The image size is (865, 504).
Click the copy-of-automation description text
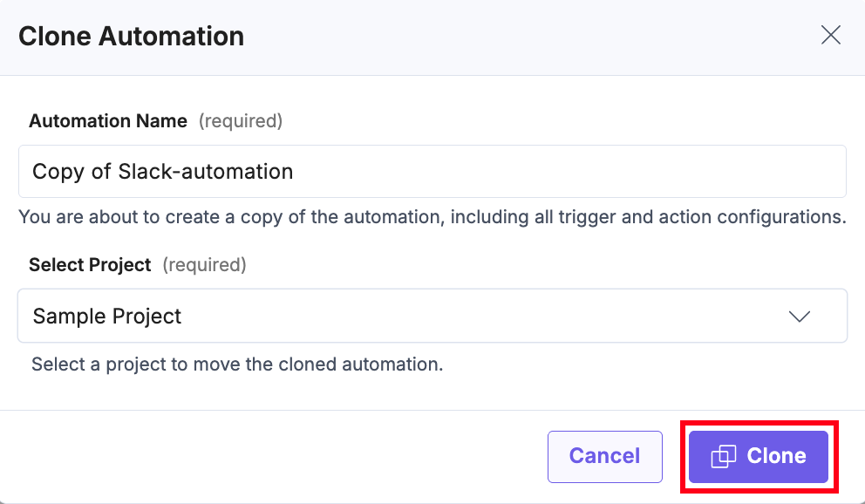(x=432, y=217)
